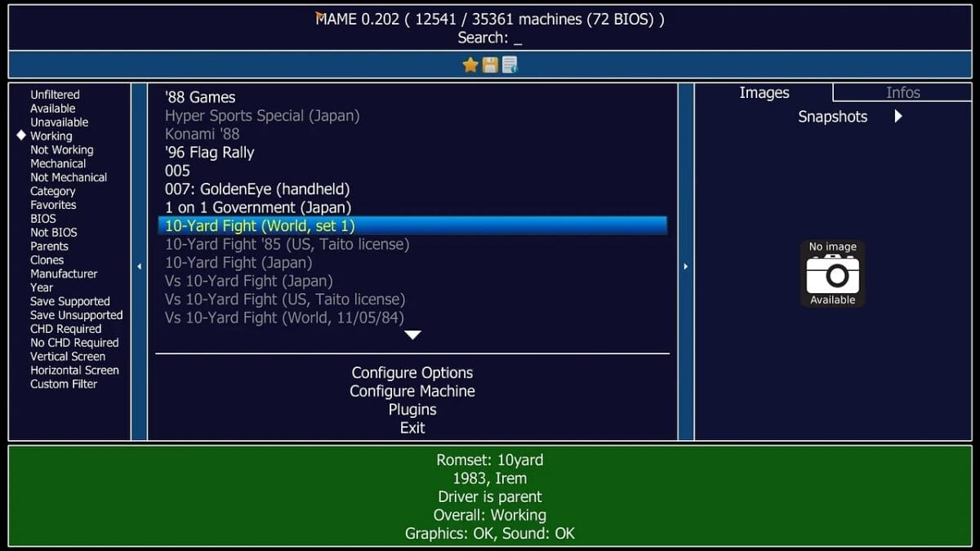Pick the No CHD Required filter
The image size is (980, 551).
coord(74,343)
